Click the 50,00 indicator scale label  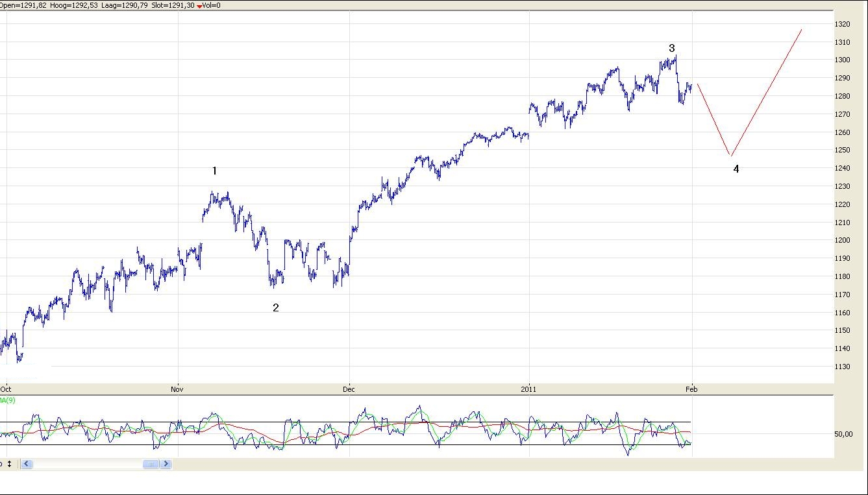(843, 434)
